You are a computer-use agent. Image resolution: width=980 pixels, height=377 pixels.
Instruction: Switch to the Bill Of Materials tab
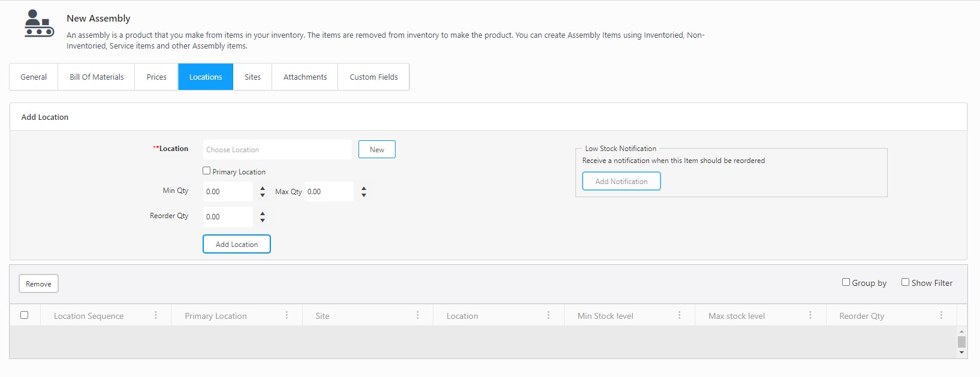[x=97, y=77]
